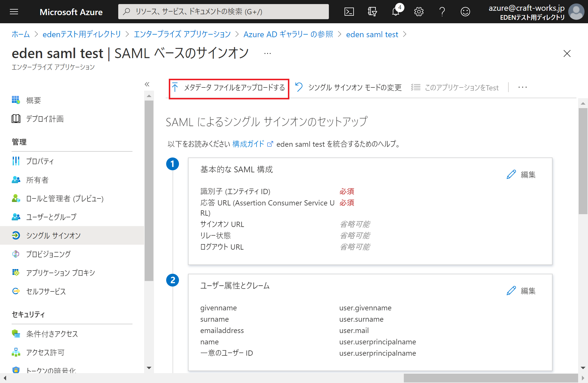Upload メタデータ ファイル

[x=229, y=87]
